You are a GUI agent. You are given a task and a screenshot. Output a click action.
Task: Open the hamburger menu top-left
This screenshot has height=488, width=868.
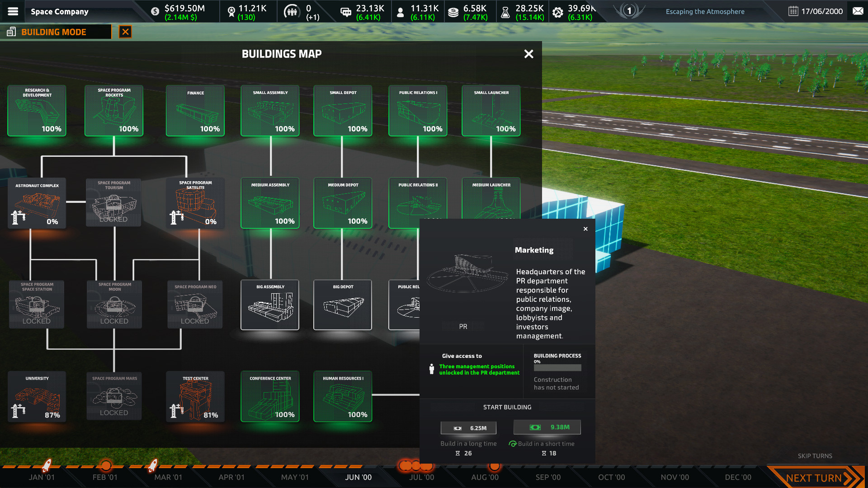[13, 11]
